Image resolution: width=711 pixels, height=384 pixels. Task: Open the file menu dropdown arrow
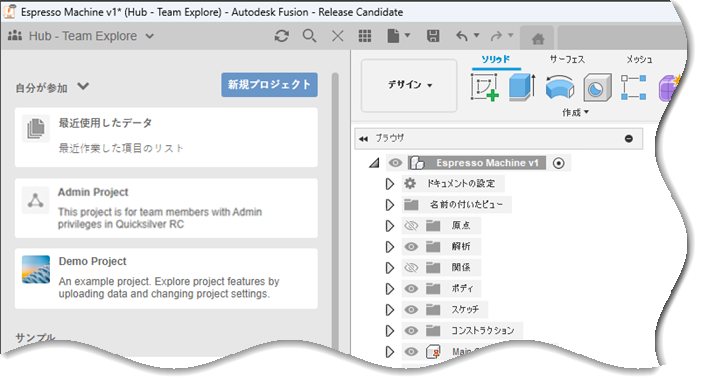(407, 35)
